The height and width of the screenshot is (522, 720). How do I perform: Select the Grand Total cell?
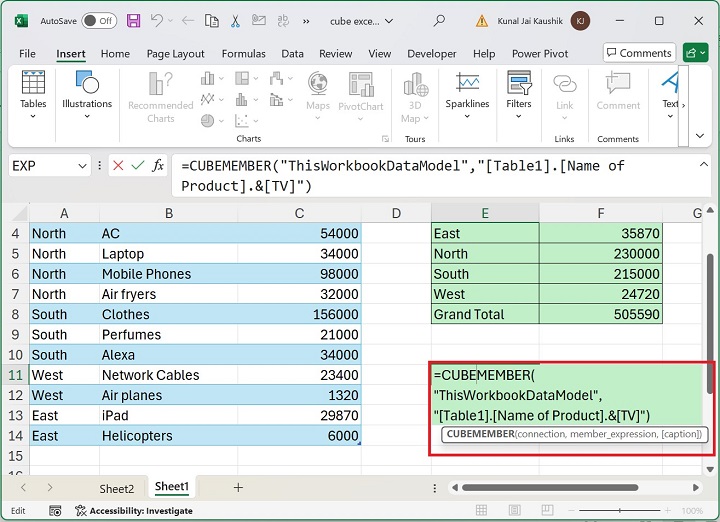(x=484, y=314)
